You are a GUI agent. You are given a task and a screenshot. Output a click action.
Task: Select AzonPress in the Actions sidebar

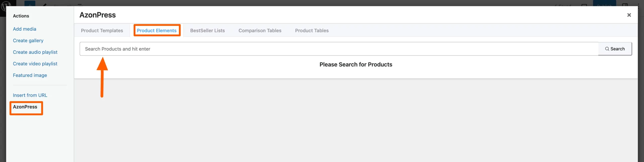point(26,107)
